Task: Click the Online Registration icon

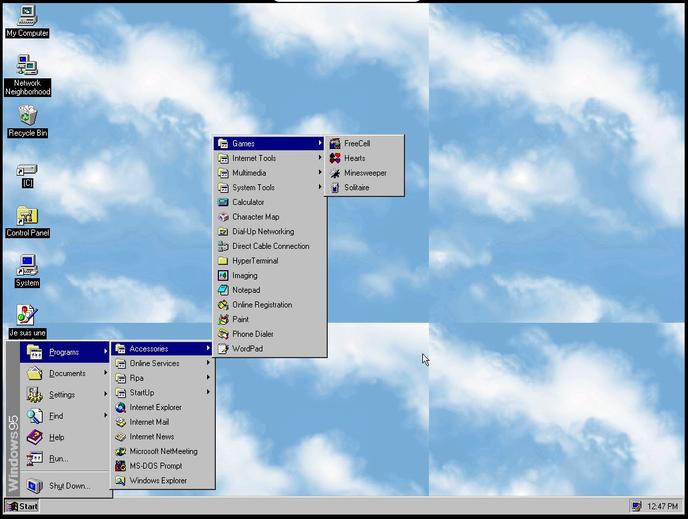Action: click(223, 304)
